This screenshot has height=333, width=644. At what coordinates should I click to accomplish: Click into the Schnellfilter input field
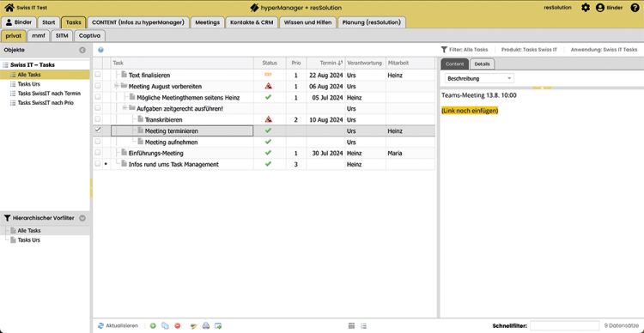coord(564,325)
